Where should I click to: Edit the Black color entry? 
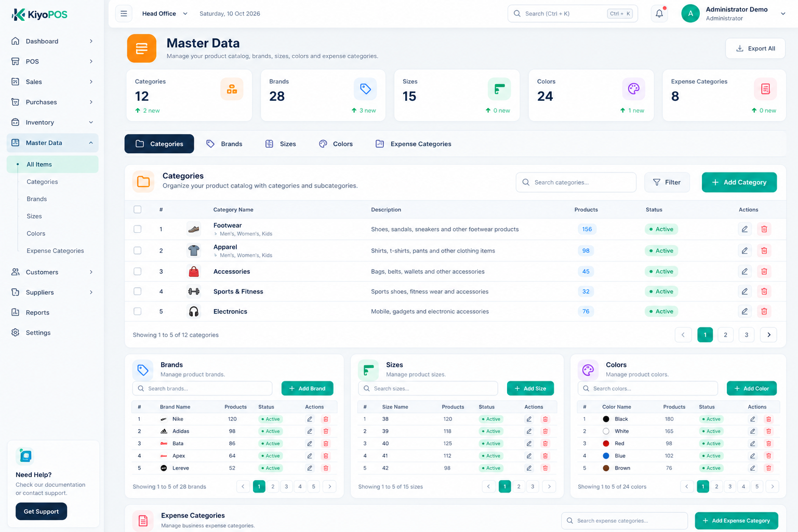752,419
